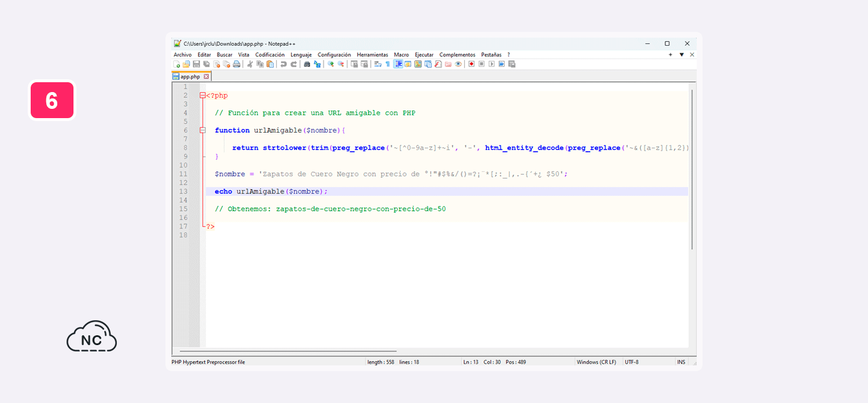Click the PHP Hypertext Preprocessor file status text

click(x=208, y=362)
